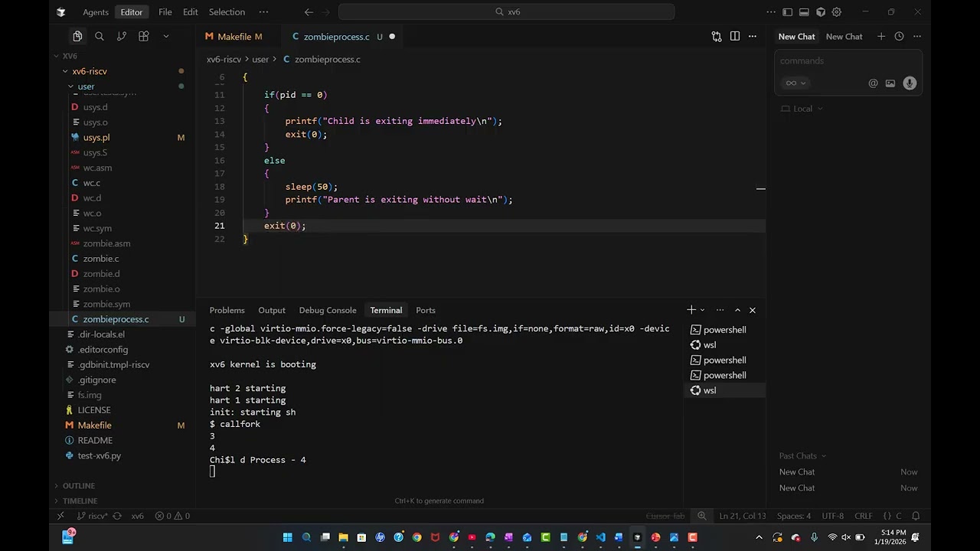Open terminal panel more actions

coord(720,310)
